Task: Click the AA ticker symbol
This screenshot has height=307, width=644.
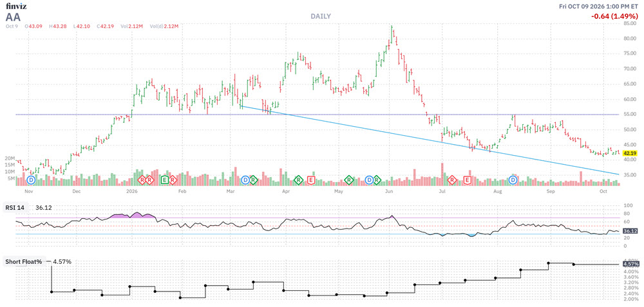Action: [13, 17]
